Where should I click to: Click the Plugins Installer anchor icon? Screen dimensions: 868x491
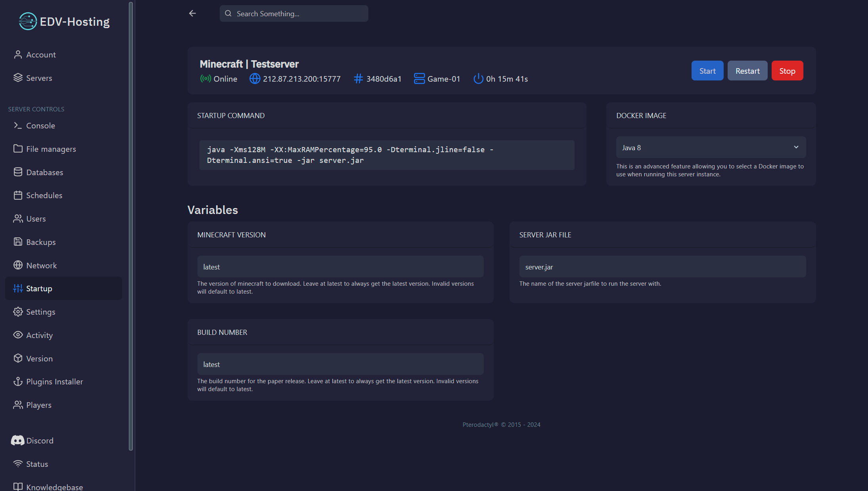click(18, 381)
